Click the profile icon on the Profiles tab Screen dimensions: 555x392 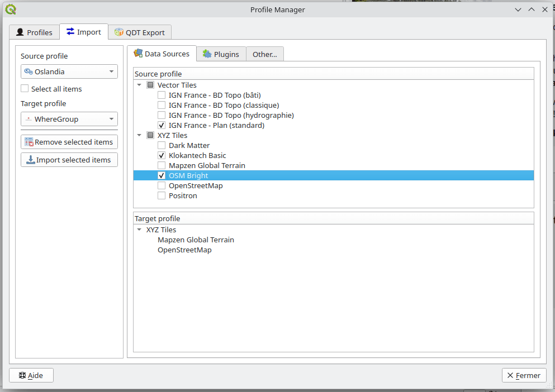point(20,32)
